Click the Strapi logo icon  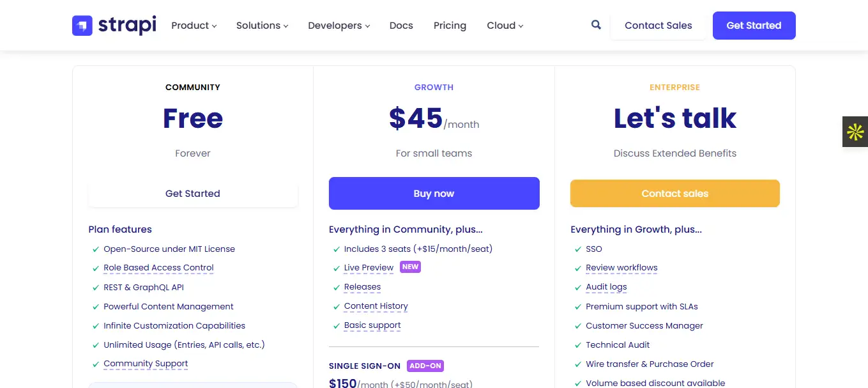point(82,26)
